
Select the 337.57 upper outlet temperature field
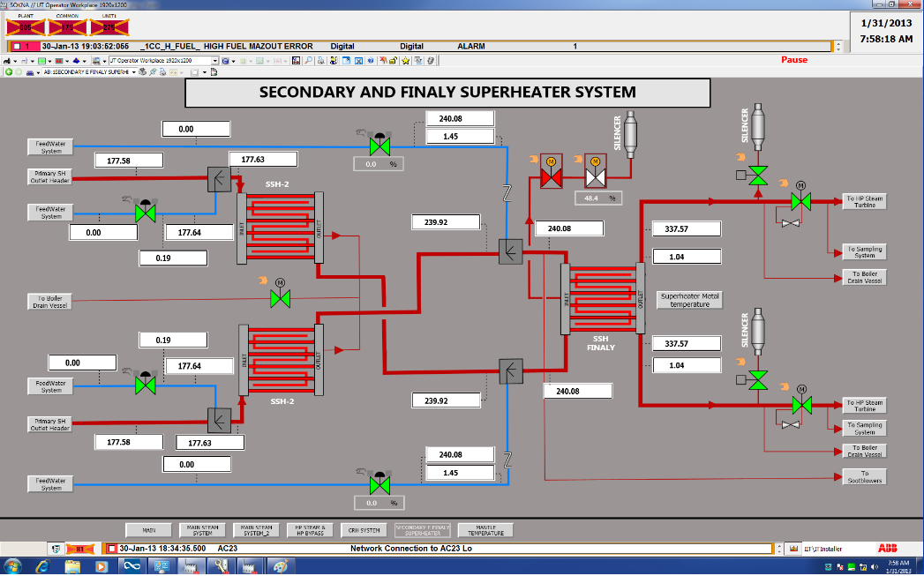[x=686, y=229]
